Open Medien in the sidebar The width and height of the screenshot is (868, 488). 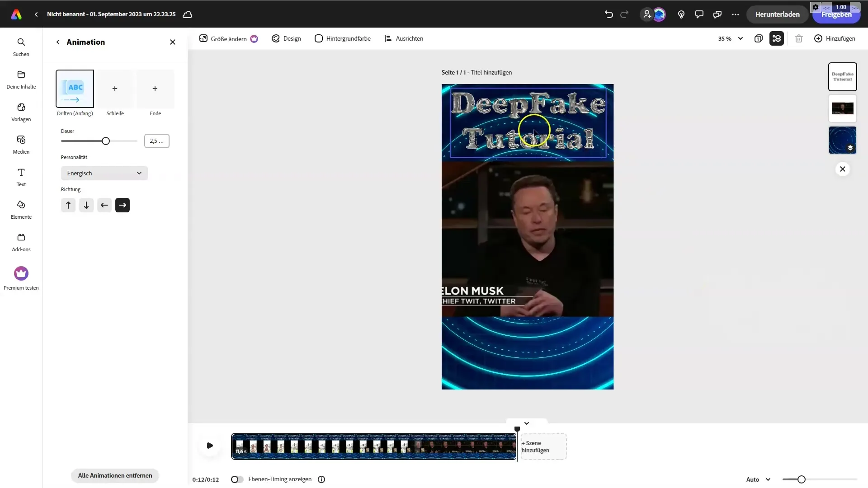click(x=21, y=145)
